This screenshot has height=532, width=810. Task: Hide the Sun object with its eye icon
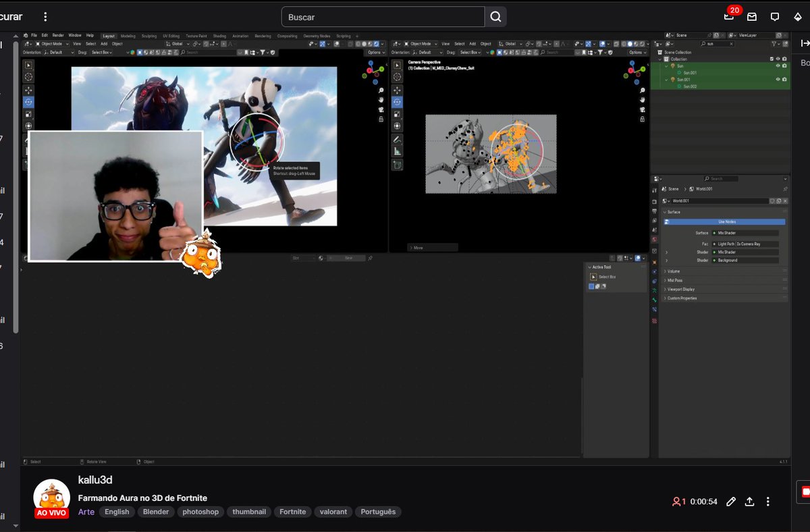click(778, 65)
